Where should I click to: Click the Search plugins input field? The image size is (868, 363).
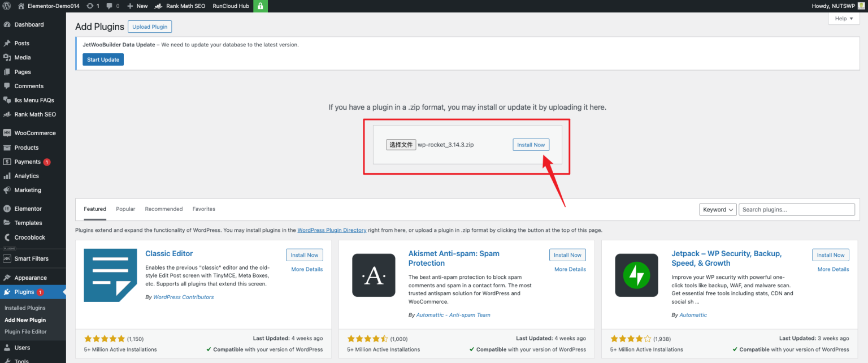[x=796, y=209]
